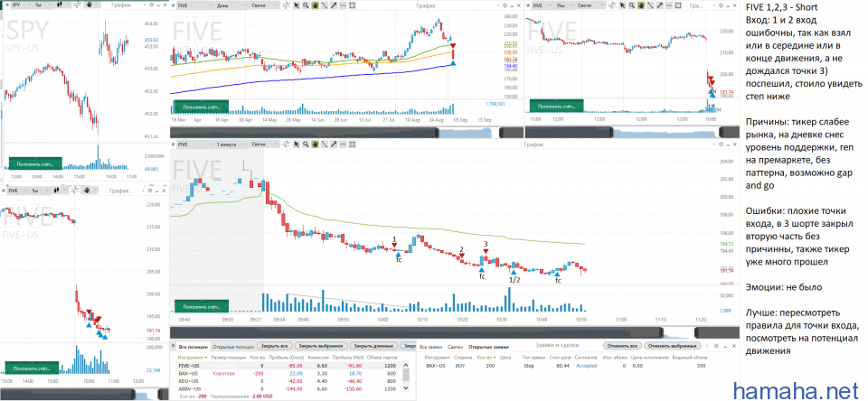Open Свечи chart type dropdown in daily chart
The height and width of the screenshot is (401, 868).
click(x=264, y=5)
